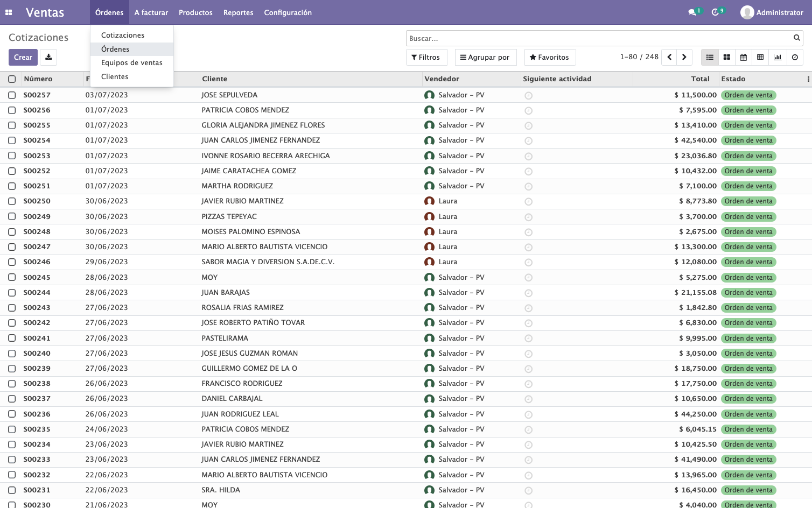Click the search magnifier icon

tap(796, 38)
